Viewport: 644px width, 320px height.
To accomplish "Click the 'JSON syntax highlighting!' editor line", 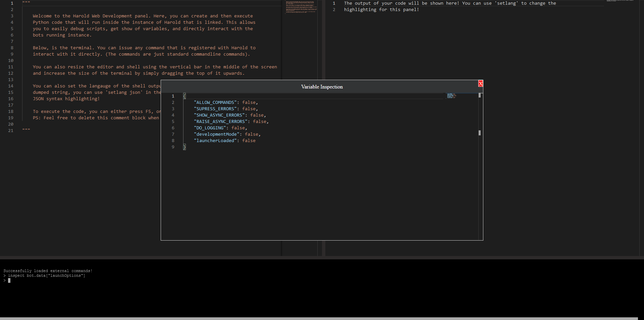I will point(66,99).
